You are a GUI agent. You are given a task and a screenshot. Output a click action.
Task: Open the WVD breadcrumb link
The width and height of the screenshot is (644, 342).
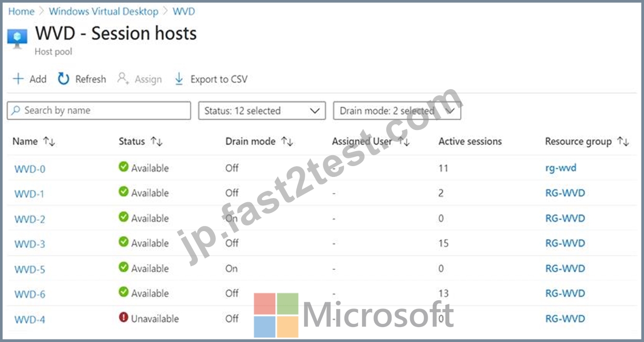pos(184,11)
